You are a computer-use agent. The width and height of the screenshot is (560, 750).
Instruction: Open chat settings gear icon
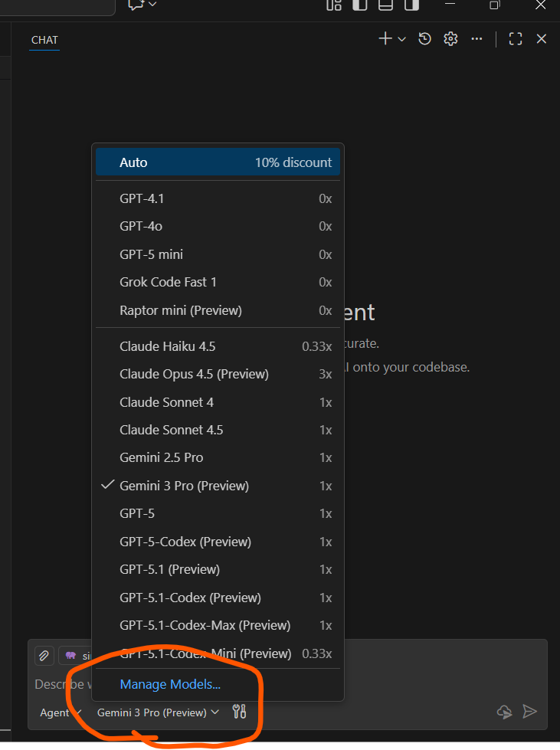point(450,39)
